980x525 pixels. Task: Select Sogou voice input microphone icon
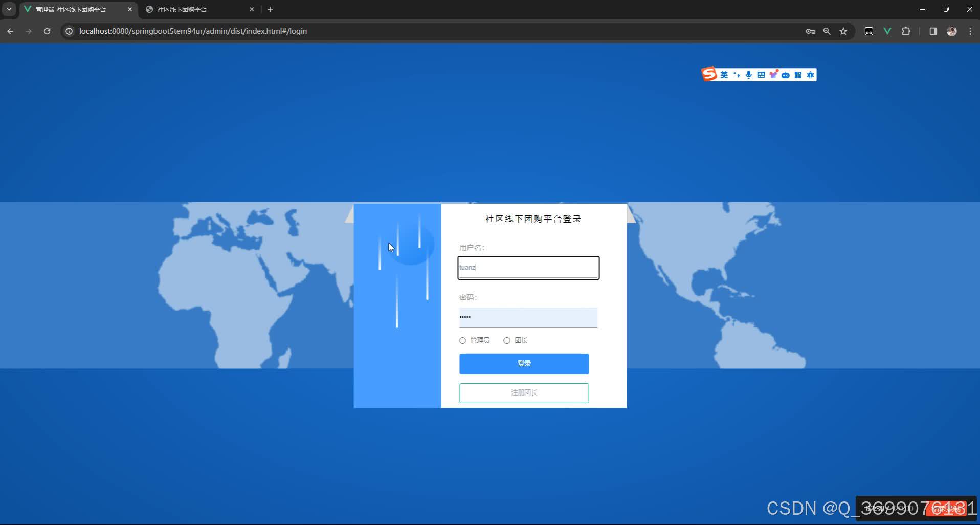(748, 74)
